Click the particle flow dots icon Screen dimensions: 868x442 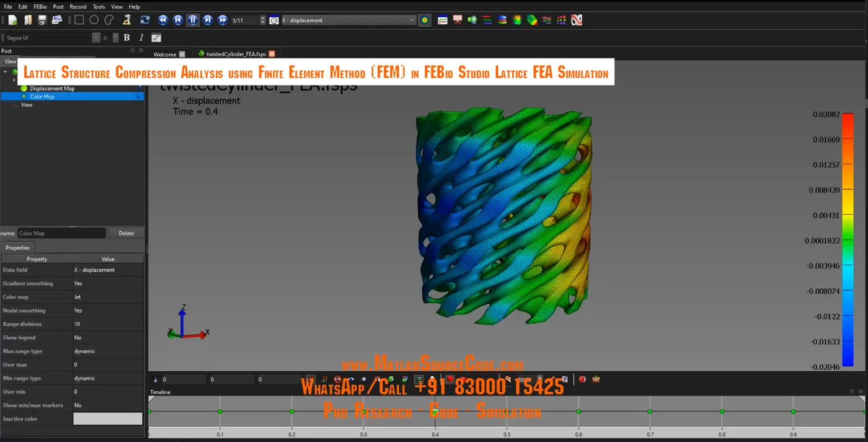coord(562,20)
